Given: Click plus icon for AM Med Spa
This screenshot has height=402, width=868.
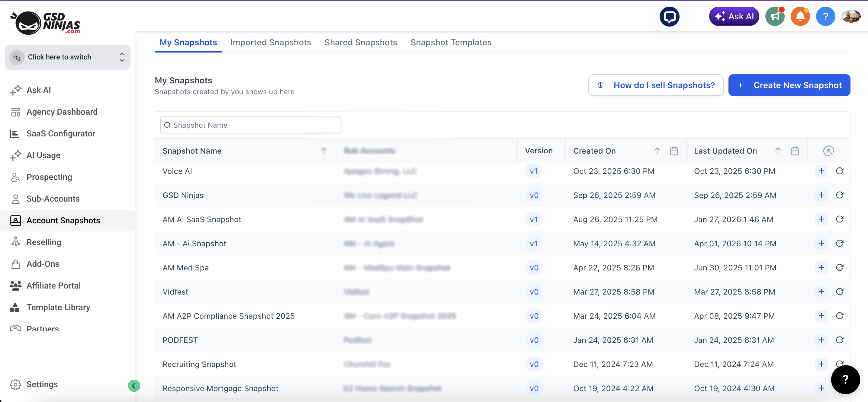Looking at the screenshot, I should [x=821, y=268].
